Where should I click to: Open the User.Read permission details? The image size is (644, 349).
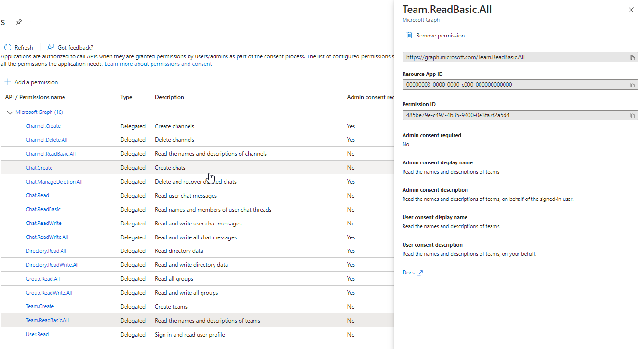[x=37, y=334]
